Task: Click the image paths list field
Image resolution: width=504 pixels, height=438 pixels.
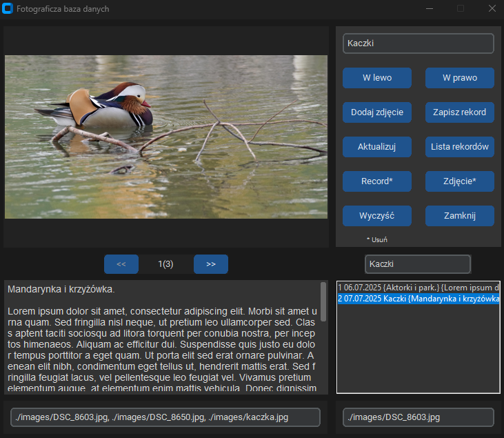Action: tap(165, 417)
